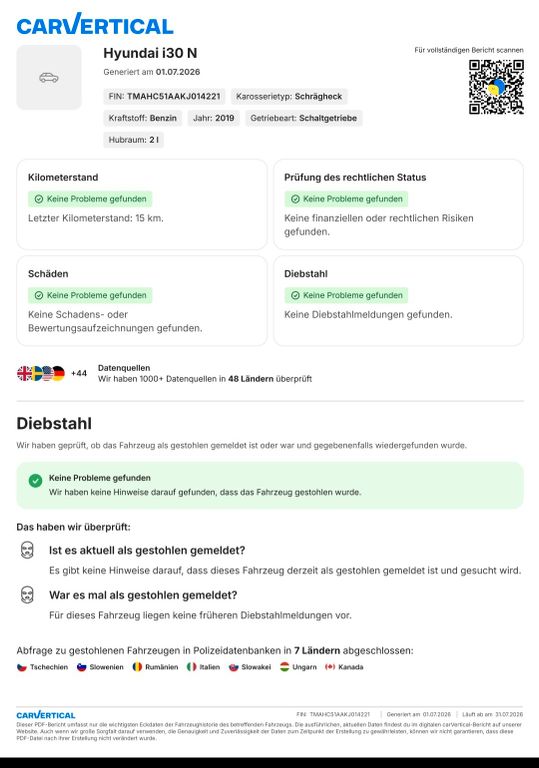This screenshot has height=768, width=539.
Task: Select the Karosserietyp Schrägheck tag
Action: click(x=289, y=96)
